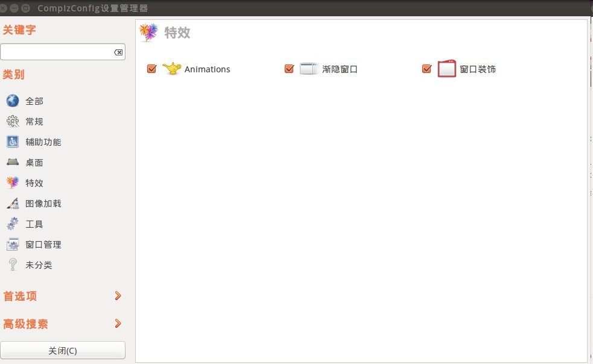Viewport: 593px width, 364px height.
Task: Choose the 特效 category label in sidebar
Action: 34,183
